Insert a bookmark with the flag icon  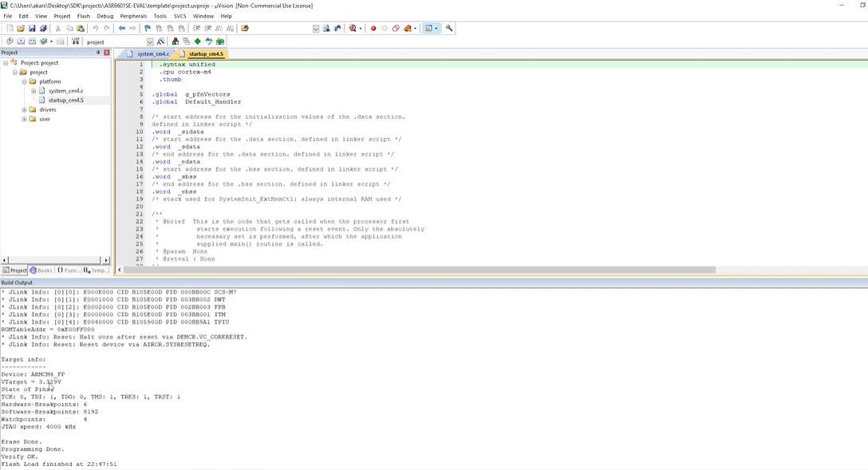tap(148, 28)
